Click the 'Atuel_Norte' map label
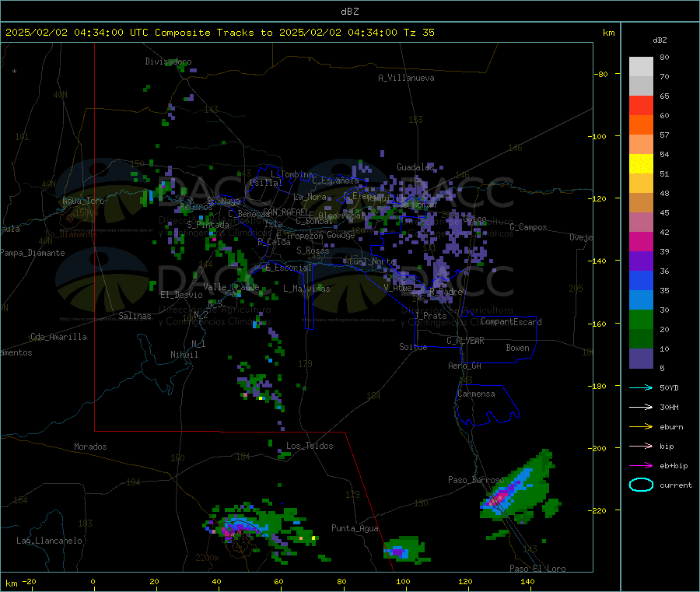Screen dimensions: 700x592 point(369,261)
